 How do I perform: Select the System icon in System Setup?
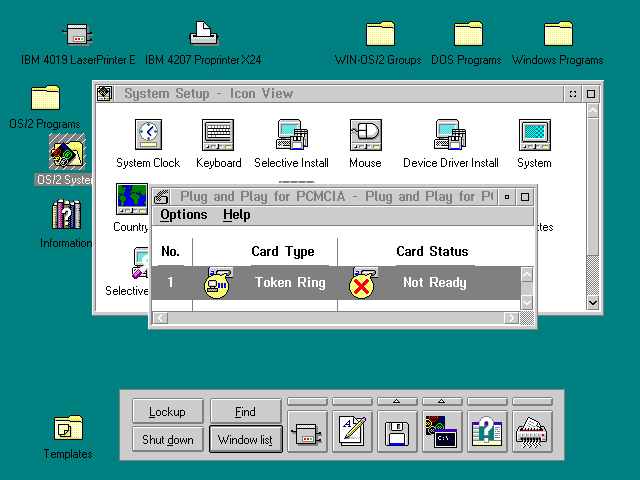[535, 135]
